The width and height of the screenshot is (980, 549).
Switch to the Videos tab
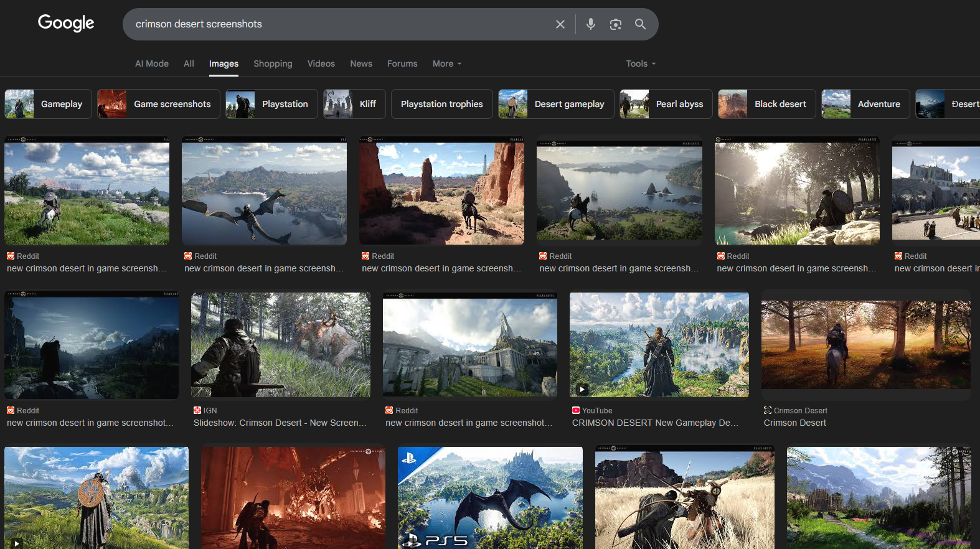[321, 63]
